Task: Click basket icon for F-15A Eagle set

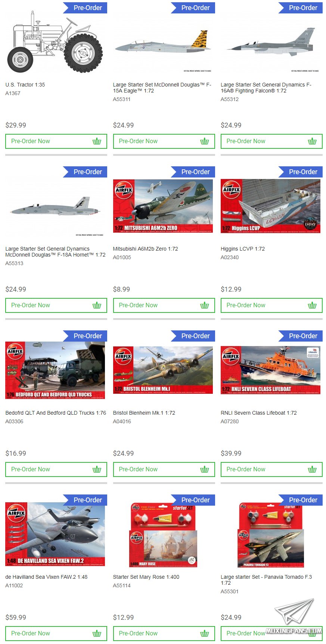Action: (x=205, y=141)
